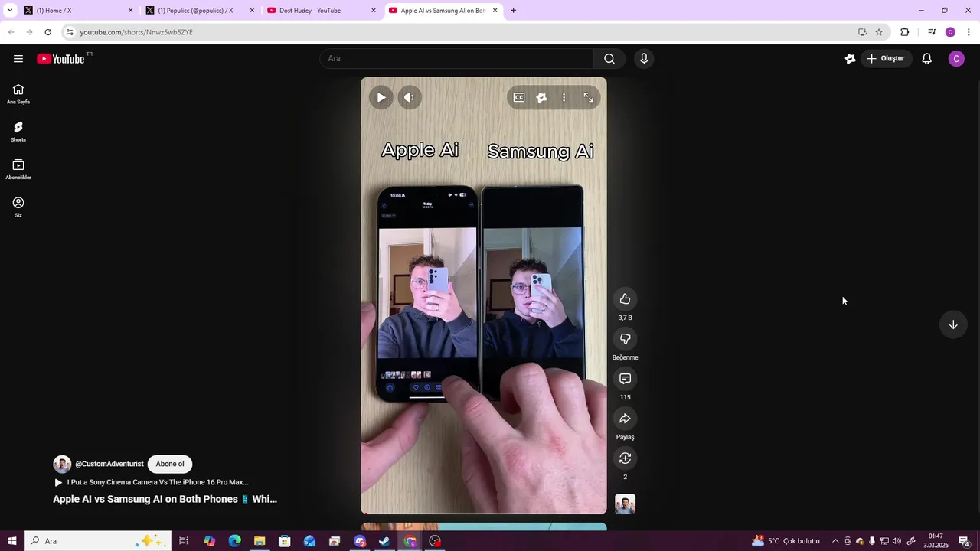This screenshot has width=980, height=551.
Task: Expand the Apple AI vs Samsung AI title
Action: pyautogui.click(x=165, y=499)
